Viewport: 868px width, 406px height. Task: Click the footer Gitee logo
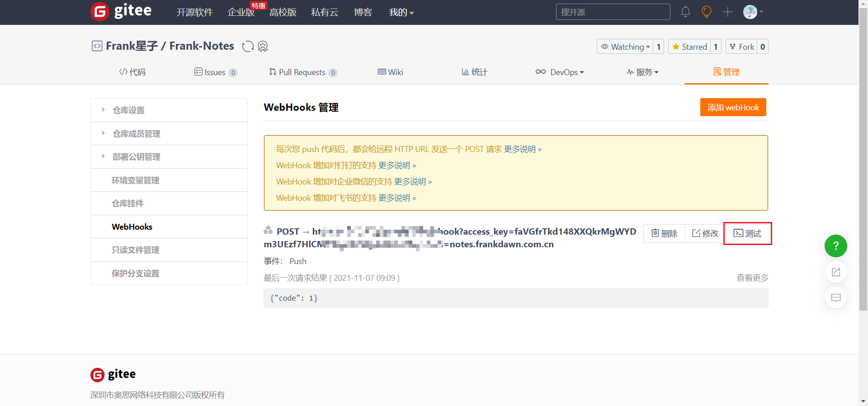tap(113, 374)
